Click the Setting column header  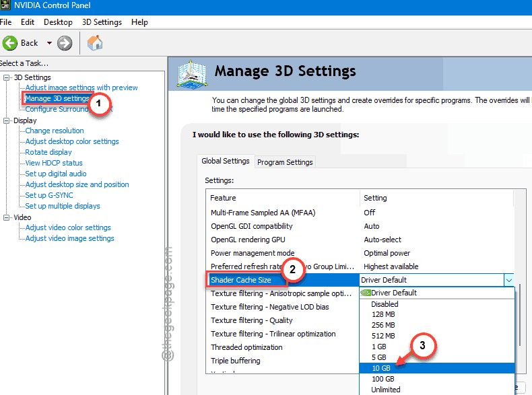[436, 198]
